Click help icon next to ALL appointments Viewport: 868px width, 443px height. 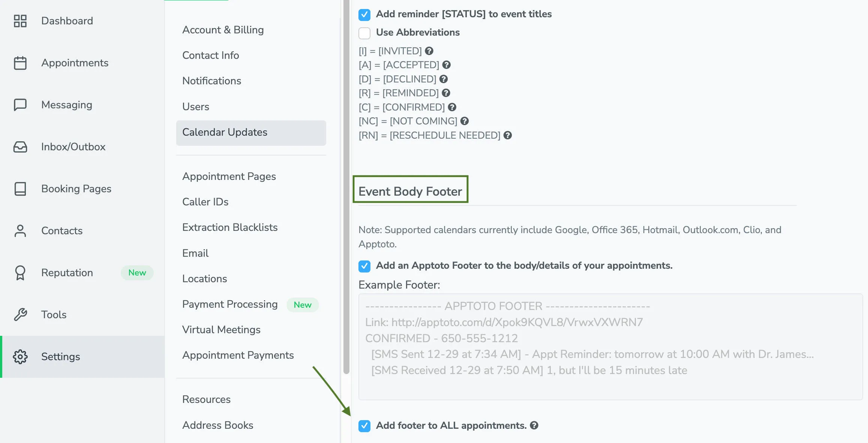point(534,425)
